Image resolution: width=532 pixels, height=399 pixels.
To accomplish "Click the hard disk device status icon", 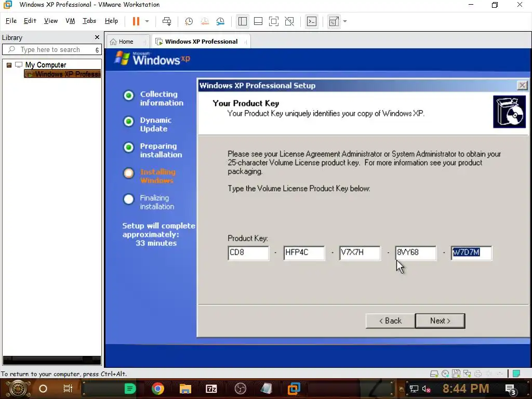I will 434,374.
